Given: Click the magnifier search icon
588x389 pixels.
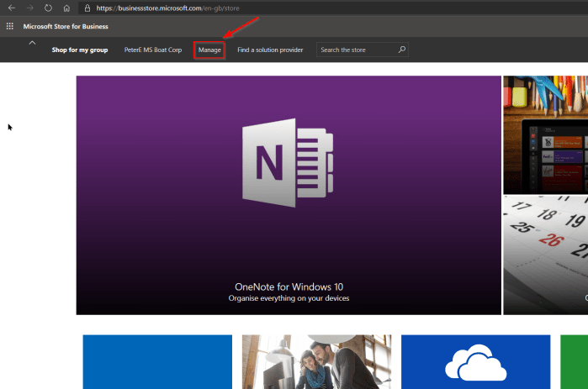Looking at the screenshot, I should (x=402, y=50).
